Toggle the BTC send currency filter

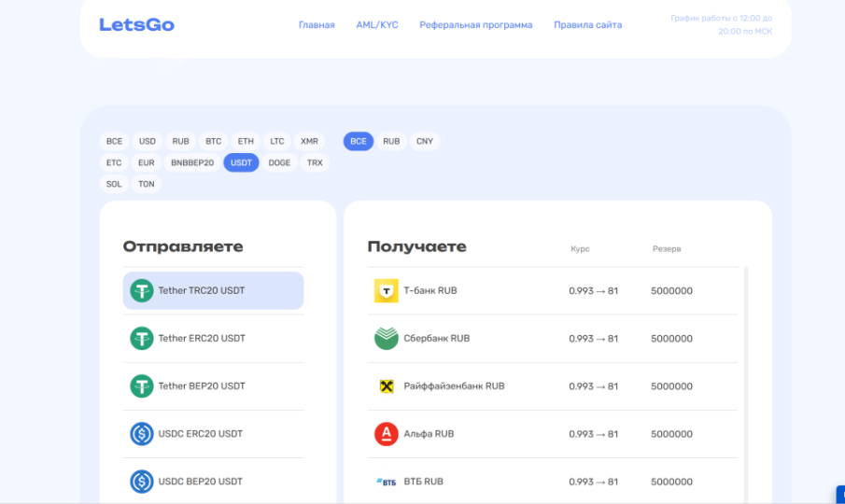214,142
